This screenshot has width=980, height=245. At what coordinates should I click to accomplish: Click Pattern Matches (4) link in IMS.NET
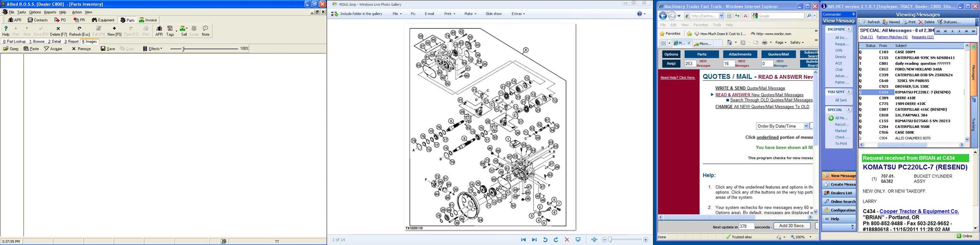point(892,37)
